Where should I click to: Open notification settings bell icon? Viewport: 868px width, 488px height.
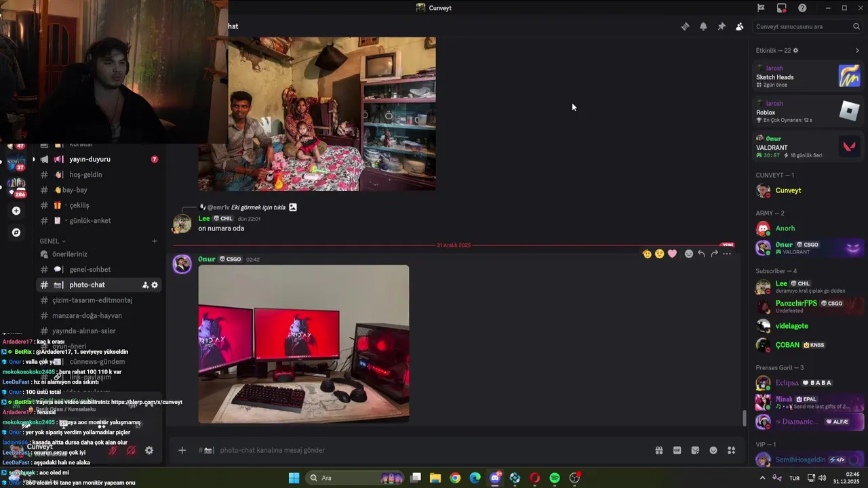(x=703, y=26)
